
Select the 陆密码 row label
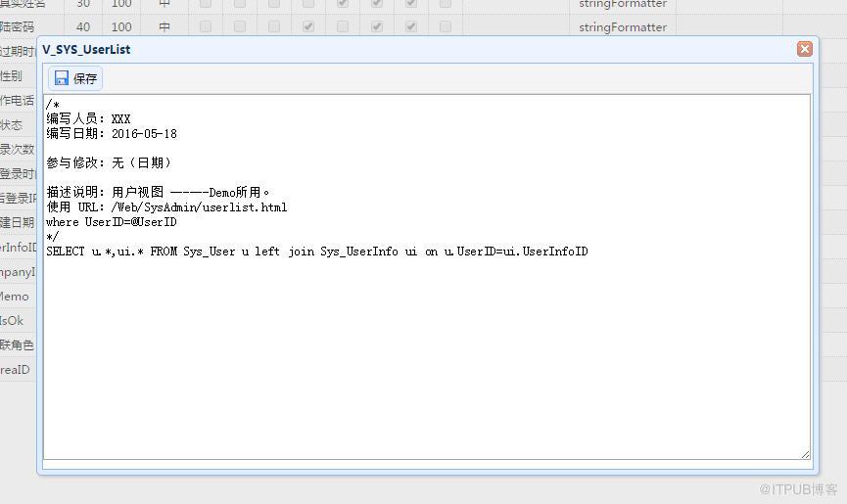pyautogui.click(x=18, y=27)
